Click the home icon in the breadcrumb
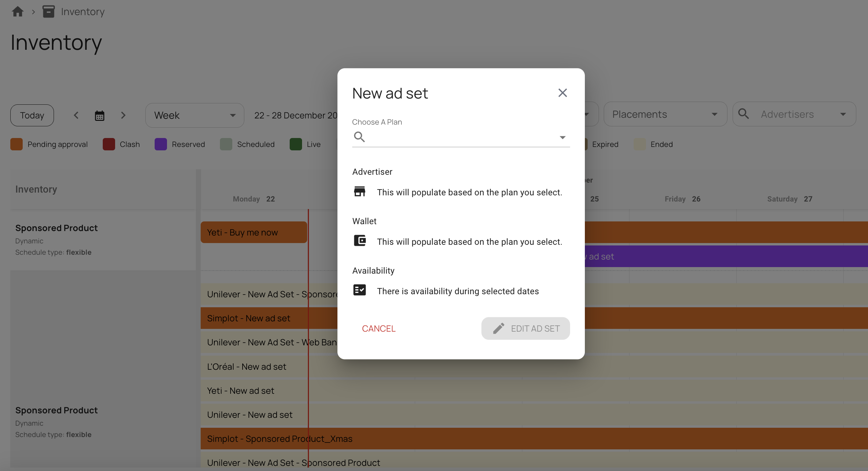Screen dimensions: 868x471 coord(18,12)
